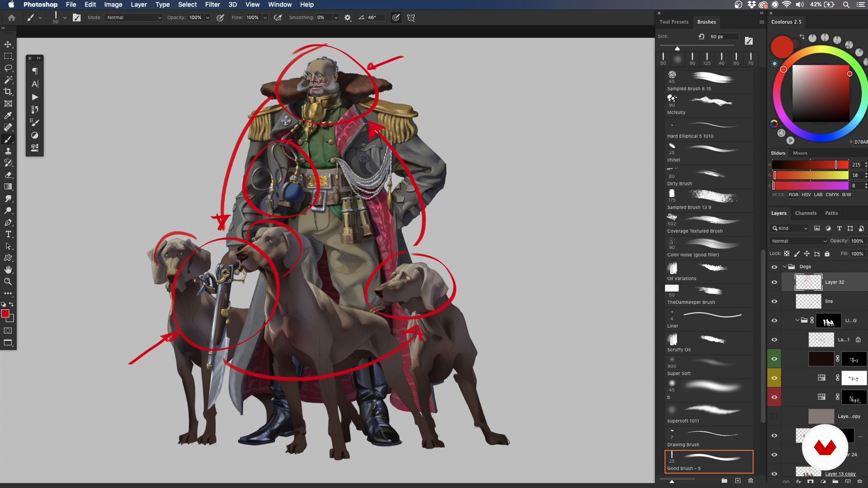Select the Pen tool

8,222
